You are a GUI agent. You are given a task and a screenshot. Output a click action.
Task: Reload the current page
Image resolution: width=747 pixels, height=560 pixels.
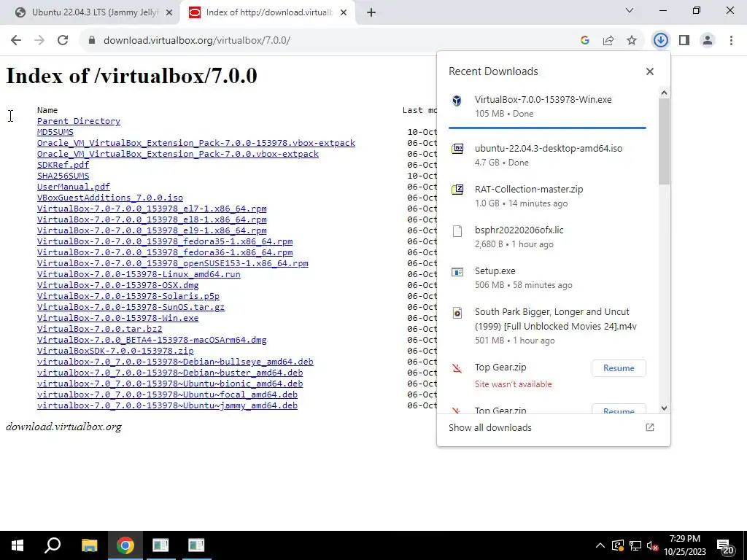click(63, 41)
